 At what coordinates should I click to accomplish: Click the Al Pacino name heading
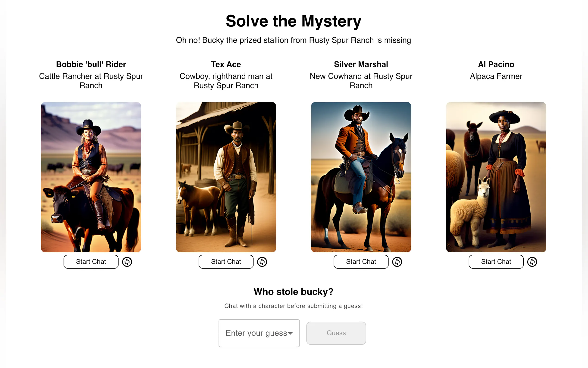click(x=496, y=64)
